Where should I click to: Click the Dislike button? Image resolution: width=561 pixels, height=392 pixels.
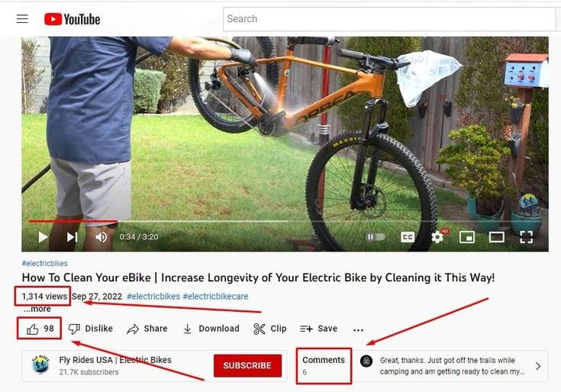[x=91, y=329]
